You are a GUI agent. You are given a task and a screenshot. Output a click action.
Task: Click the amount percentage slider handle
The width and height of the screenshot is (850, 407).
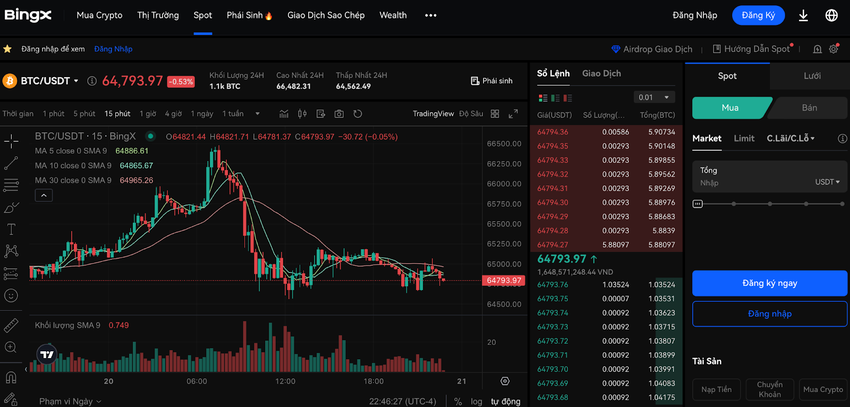click(x=698, y=204)
